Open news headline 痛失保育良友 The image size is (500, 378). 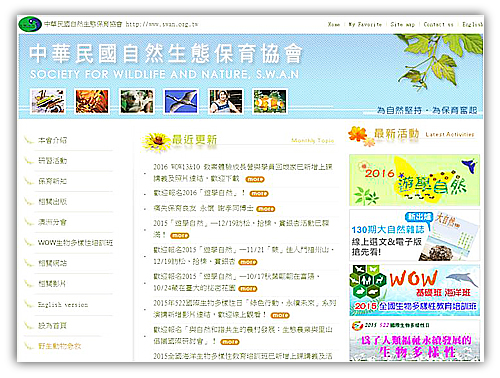click(203, 209)
